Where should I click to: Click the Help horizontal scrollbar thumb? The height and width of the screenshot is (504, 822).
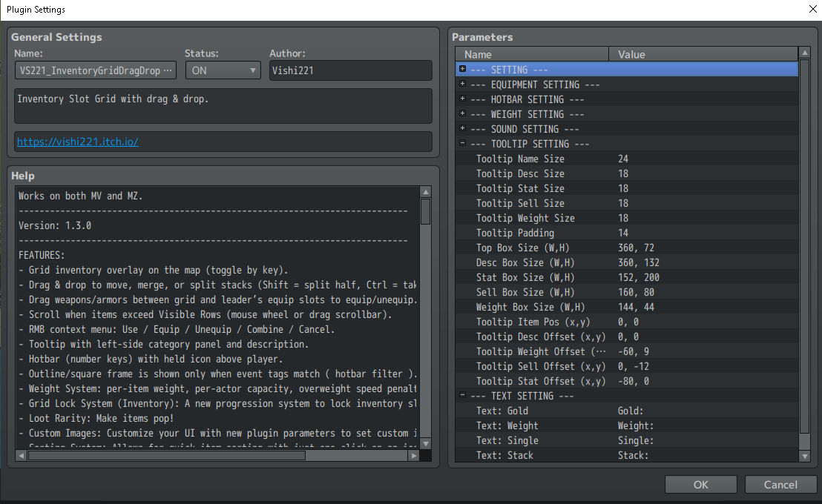click(x=166, y=456)
